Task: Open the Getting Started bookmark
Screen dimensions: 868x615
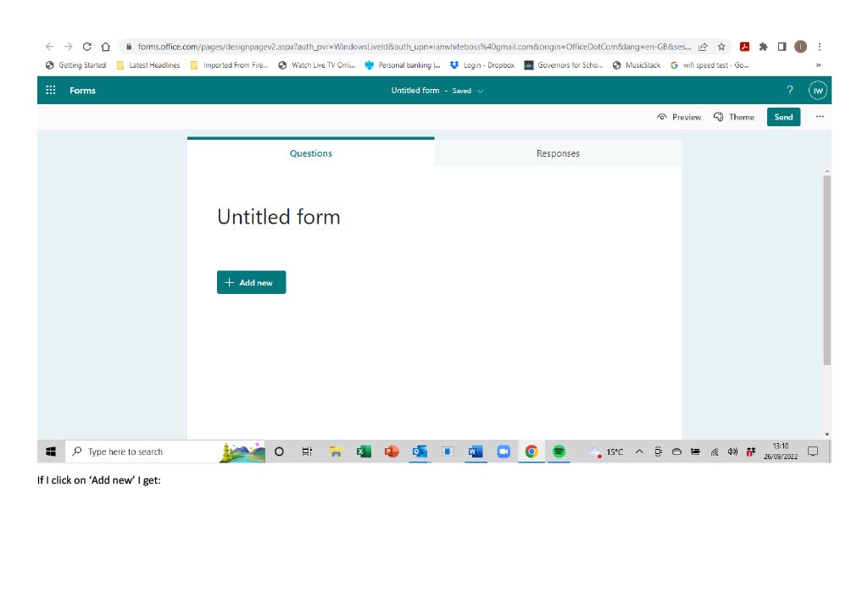Action: (x=75, y=65)
